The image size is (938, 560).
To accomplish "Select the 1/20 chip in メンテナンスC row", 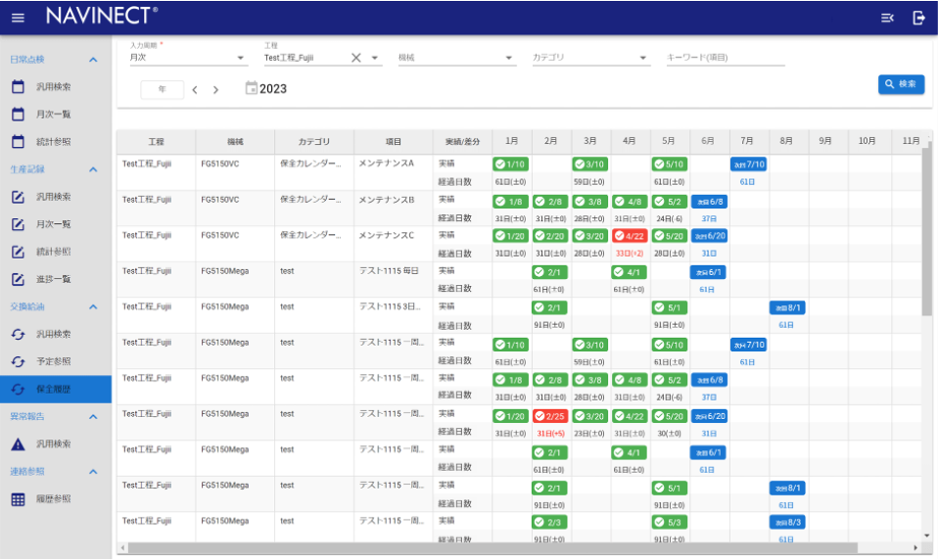I will point(510,236).
